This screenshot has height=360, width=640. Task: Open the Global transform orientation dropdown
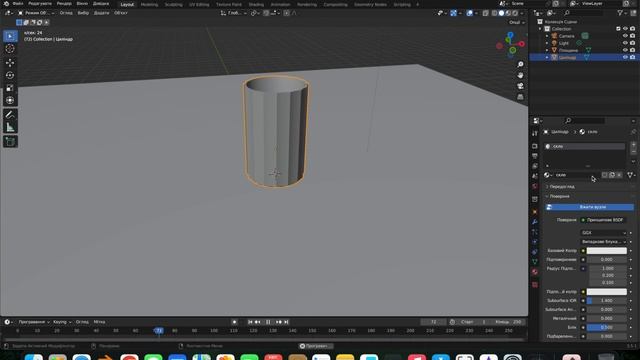[x=233, y=13]
